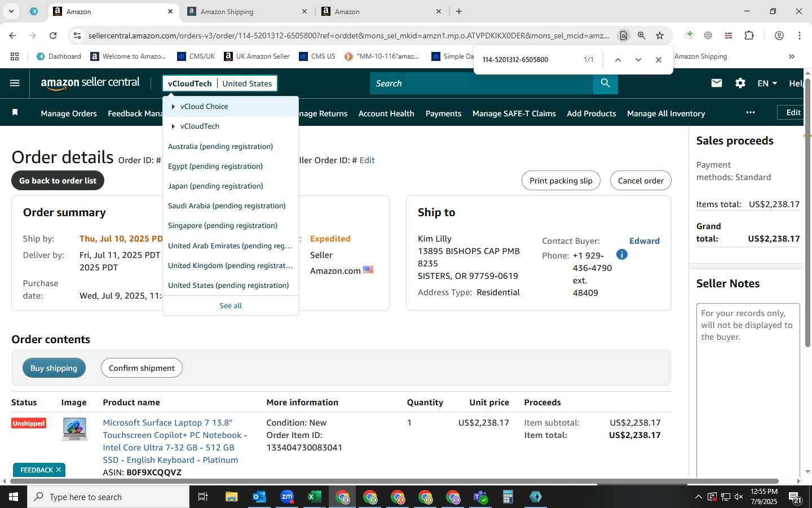Open File Explorer from the taskbar
812x508 pixels.
[x=232, y=497]
